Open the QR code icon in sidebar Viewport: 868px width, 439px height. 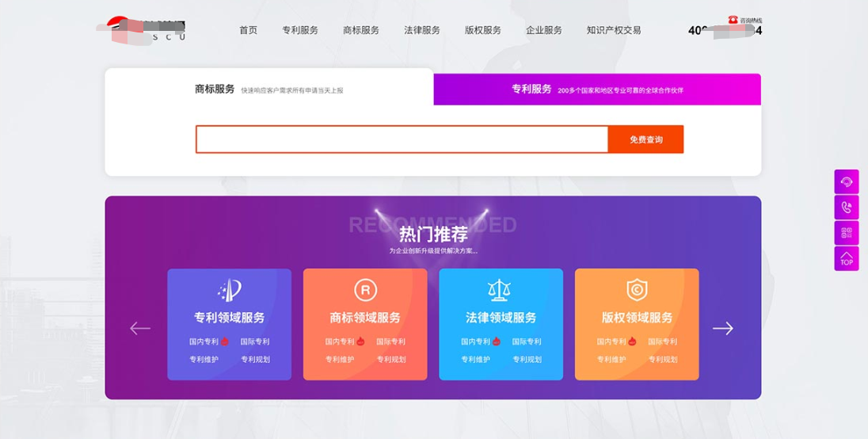pyautogui.click(x=846, y=233)
